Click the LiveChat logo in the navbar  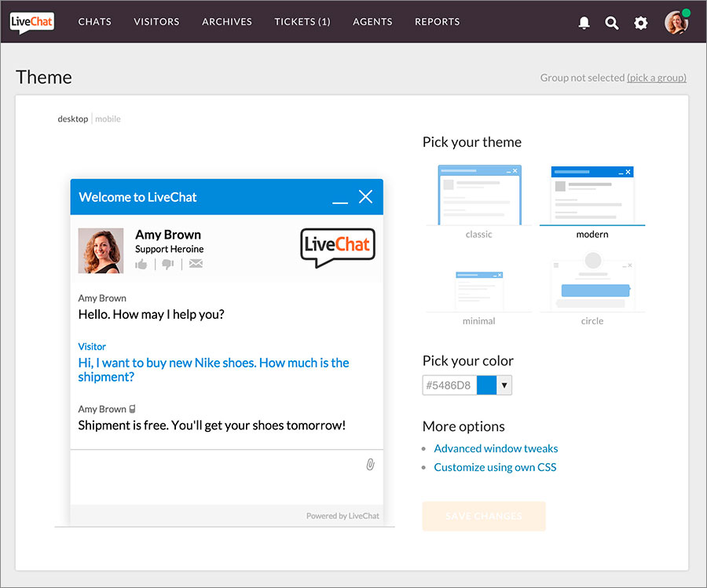(31, 22)
